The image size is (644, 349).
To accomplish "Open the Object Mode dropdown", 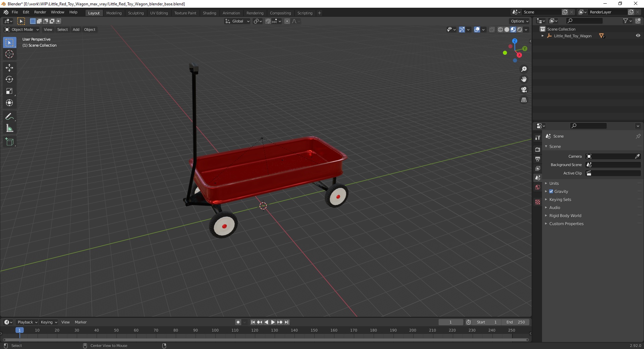I will pyautogui.click(x=22, y=30).
